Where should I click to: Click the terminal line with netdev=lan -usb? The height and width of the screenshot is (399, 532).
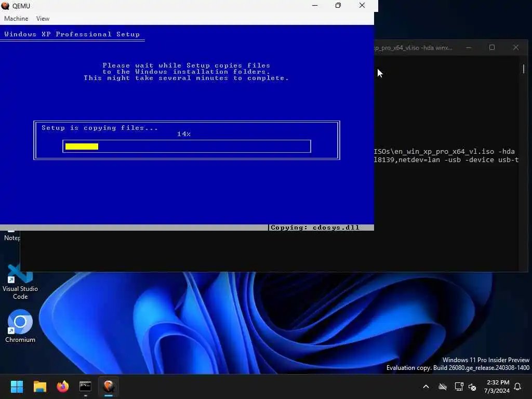446,160
